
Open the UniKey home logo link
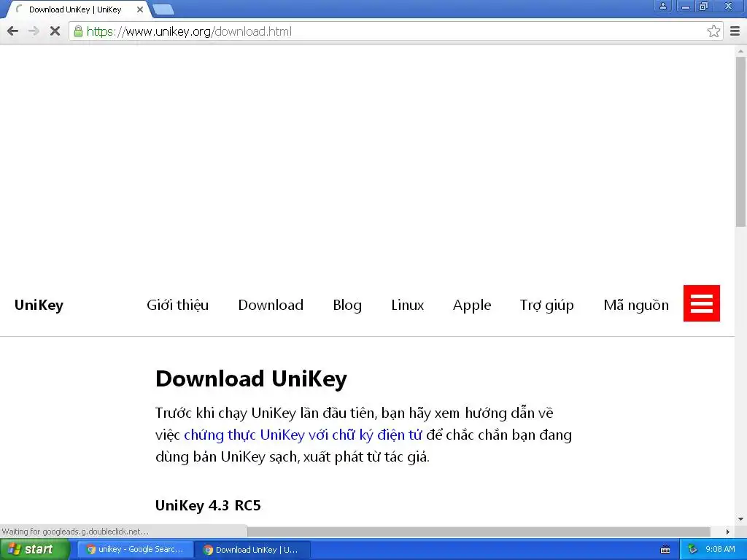pyautogui.click(x=39, y=305)
